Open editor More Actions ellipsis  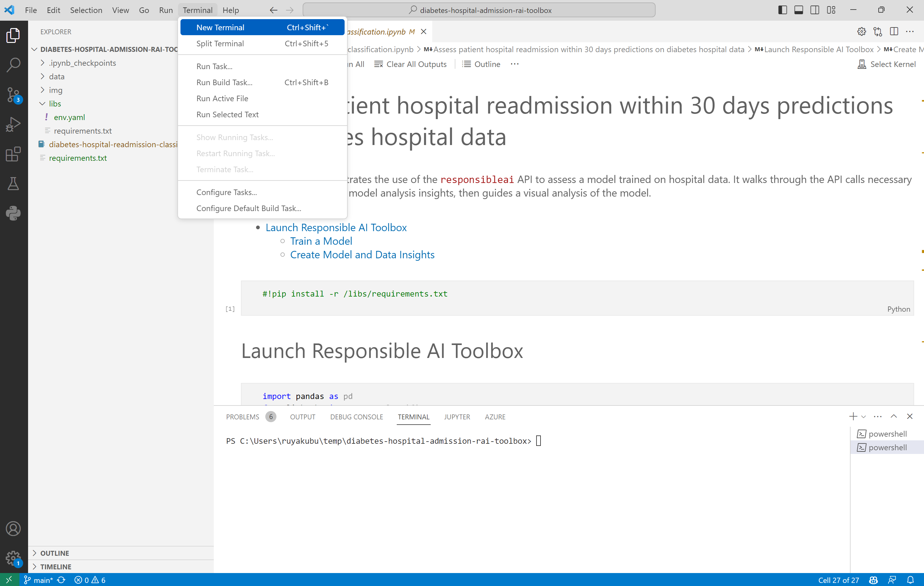coord(910,31)
